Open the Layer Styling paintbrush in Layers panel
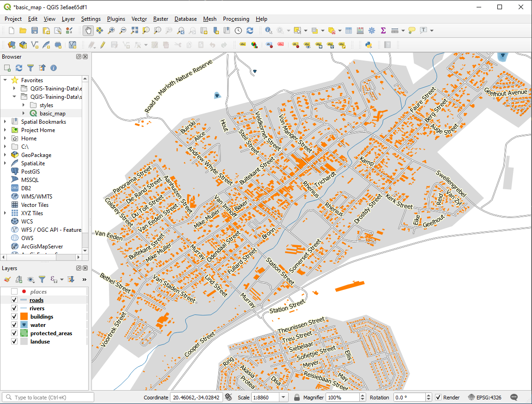532x404 pixels. 7,279
